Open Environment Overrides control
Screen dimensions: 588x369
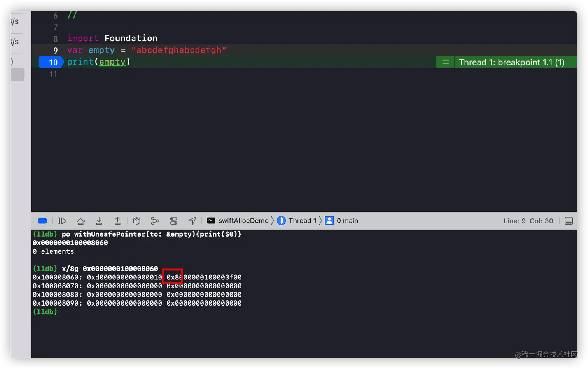tap(173, 221)
